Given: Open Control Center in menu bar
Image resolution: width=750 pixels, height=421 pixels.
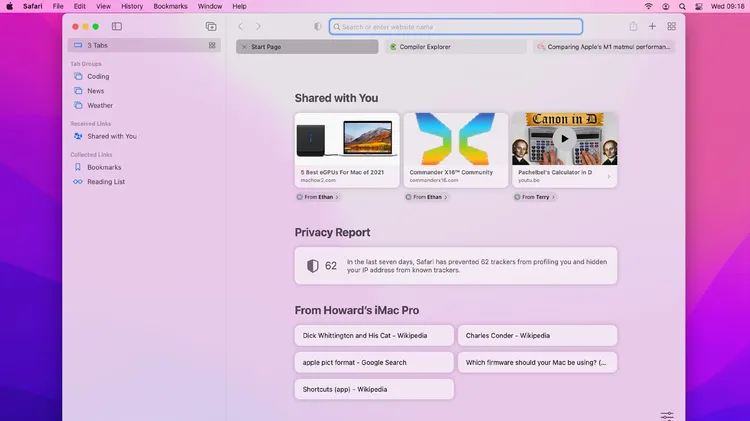Looking at the screenshot, I should tap(699, 6).
